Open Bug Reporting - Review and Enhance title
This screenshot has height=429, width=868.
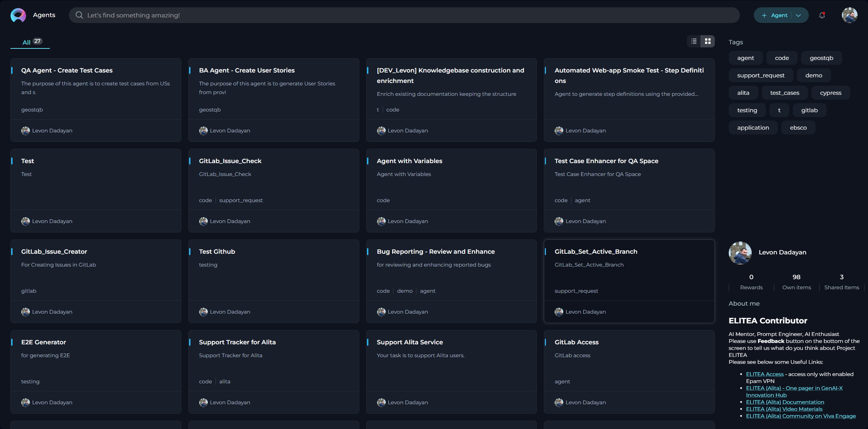(x=436, y=252)
